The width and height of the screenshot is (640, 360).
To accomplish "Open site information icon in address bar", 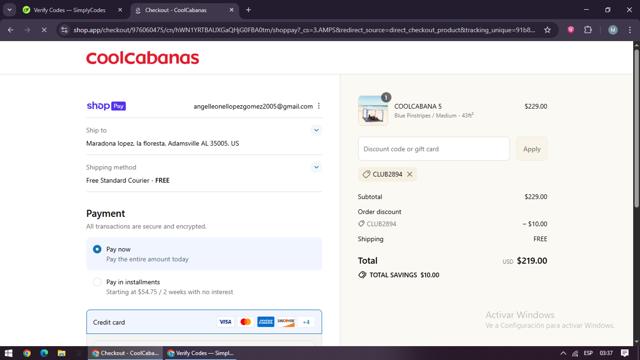I will tap(64, 30).
